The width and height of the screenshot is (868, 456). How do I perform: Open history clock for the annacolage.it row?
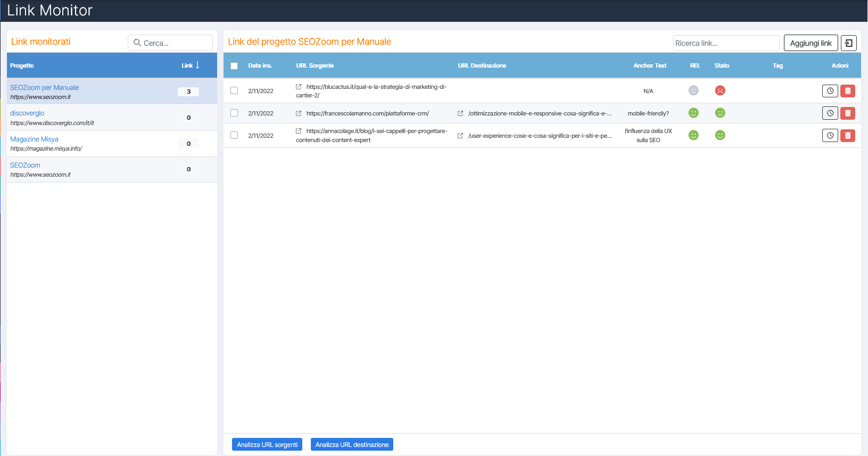[830, 135]
